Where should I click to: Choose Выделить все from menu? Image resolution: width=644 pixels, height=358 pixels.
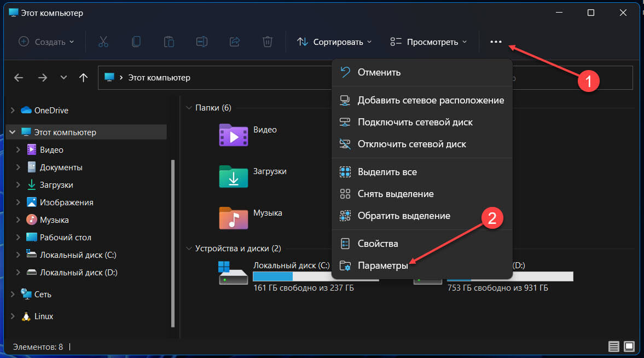[422, 172]
